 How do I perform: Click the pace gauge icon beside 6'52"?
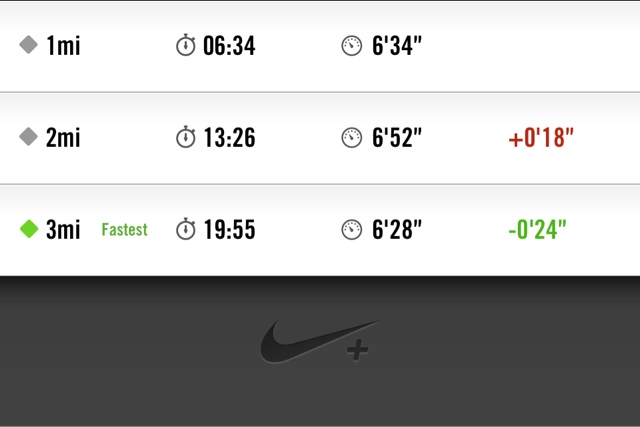pos(351,138)
